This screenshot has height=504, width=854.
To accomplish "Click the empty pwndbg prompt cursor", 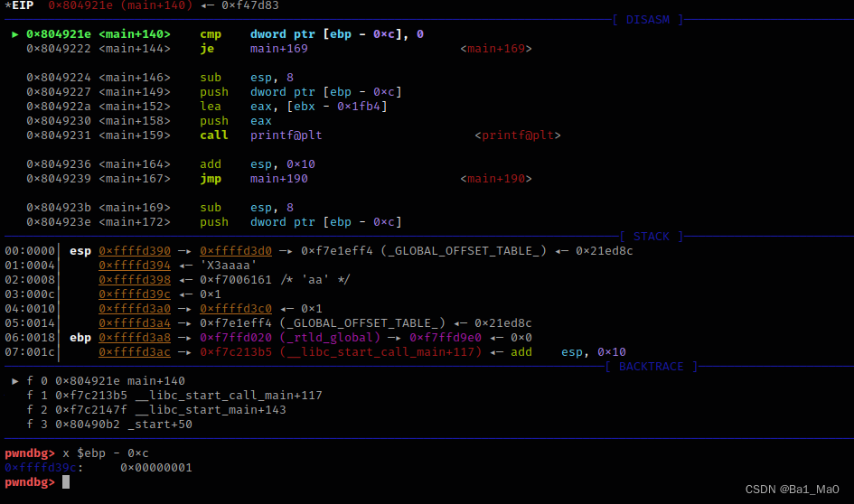I will click(66, 481).
